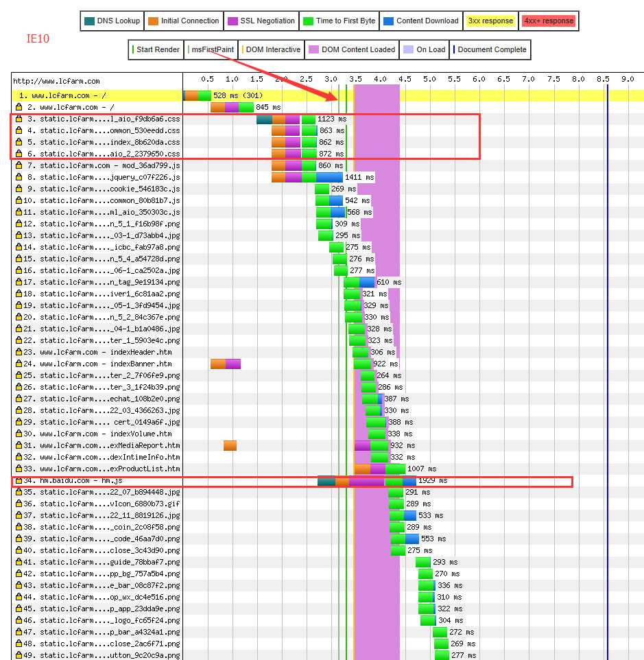Viewport: 644px width, 660px height.
Task: Click the lock icon beside _code_46aa7d0.png
Action: coord(19,539)
